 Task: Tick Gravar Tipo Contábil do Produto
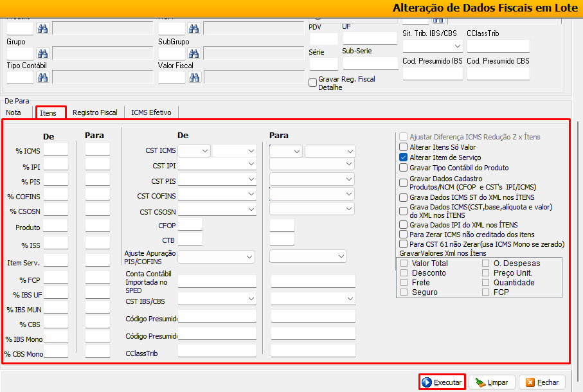pyautogui.click(x=403, y=168)
